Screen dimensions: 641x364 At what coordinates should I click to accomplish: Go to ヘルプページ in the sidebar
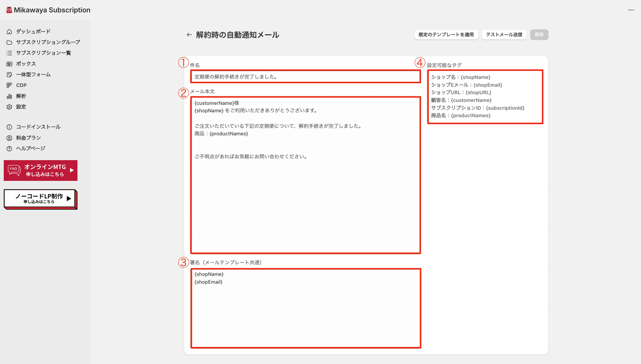(31, 148)
